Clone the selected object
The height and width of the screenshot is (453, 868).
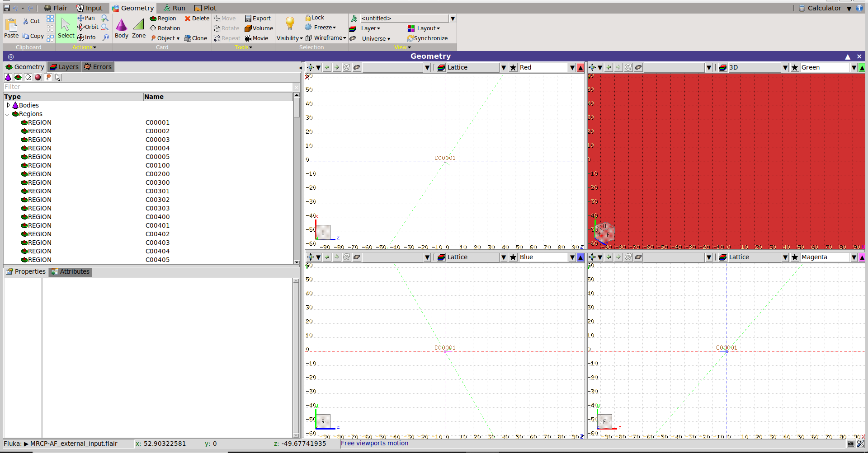[x=195, y=38]
